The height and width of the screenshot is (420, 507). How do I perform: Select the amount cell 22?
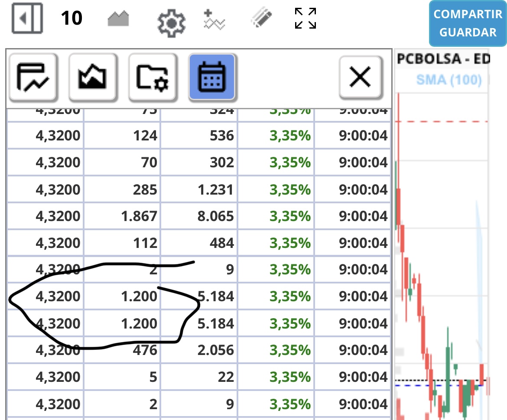(199, 377)
